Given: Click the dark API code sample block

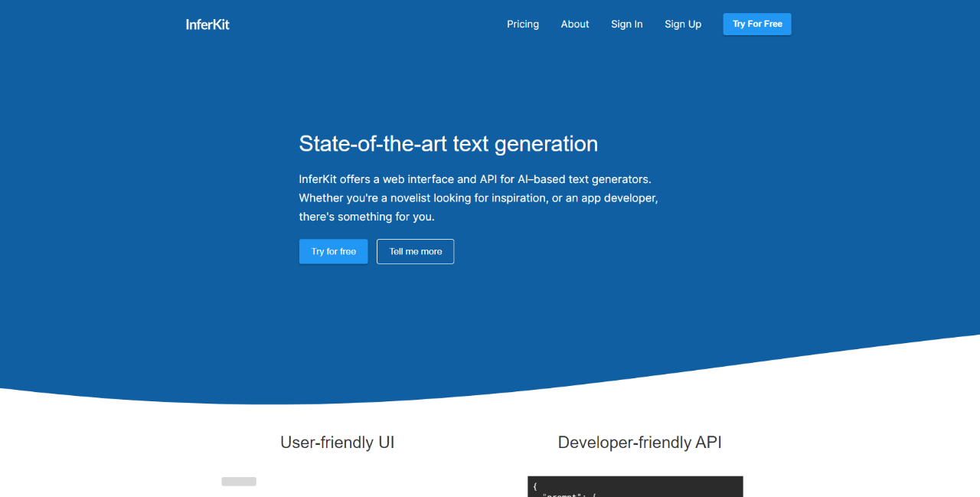Looking at the screenshot, I should pyautogui.click(x=635, y=486).
